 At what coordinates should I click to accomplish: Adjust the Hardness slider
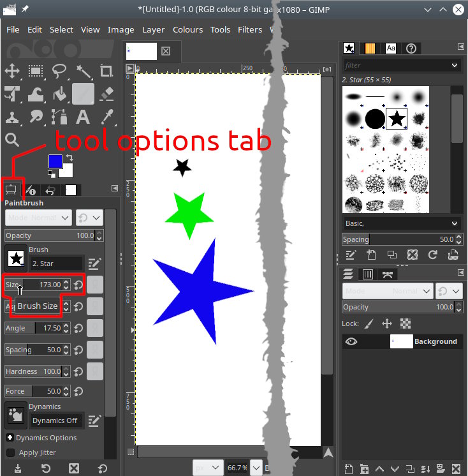38,371
